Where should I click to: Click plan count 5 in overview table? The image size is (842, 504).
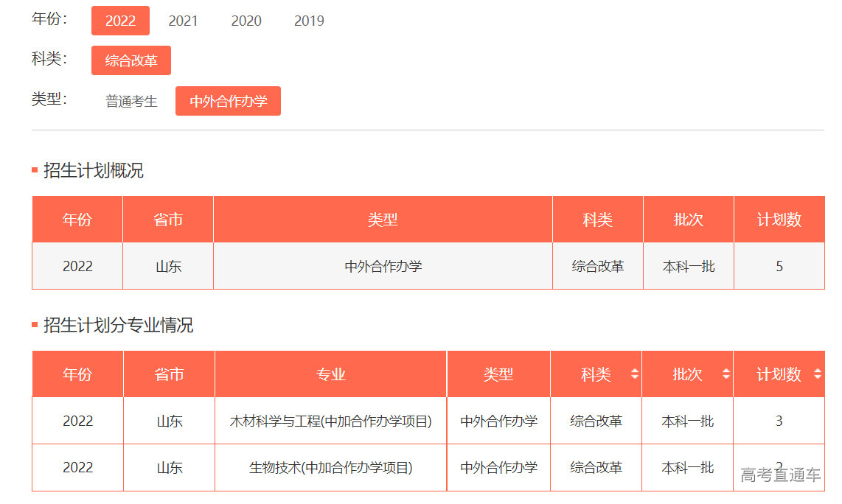pos(779,266)
